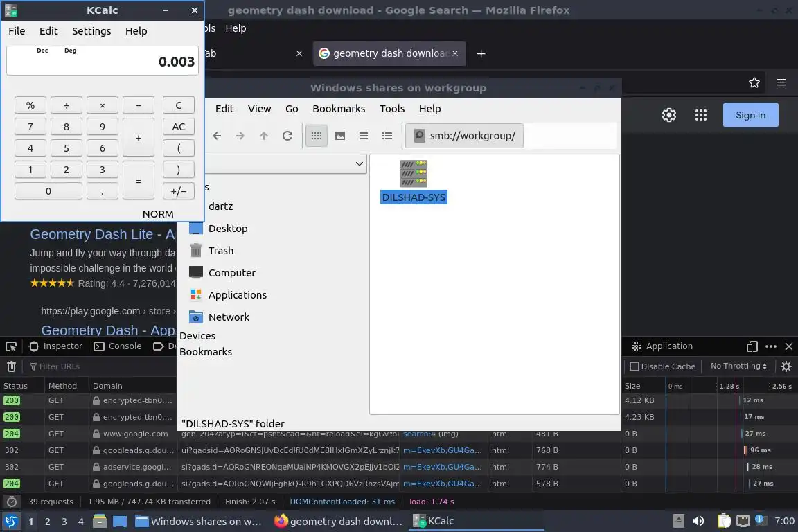Switch to icon view in file manager
798x532 pixels.
pyautogui.click(x=317, y=136)
